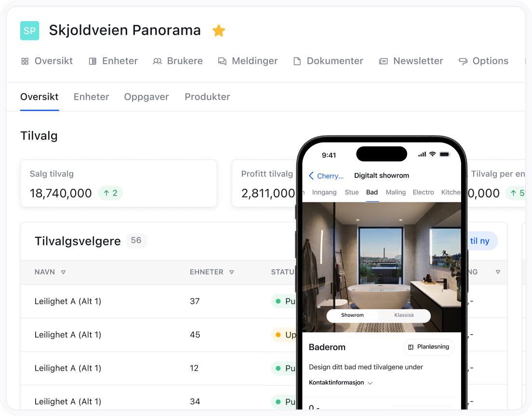Click the Newsletter icon
The image size is (532, 416).
point(384,61)
